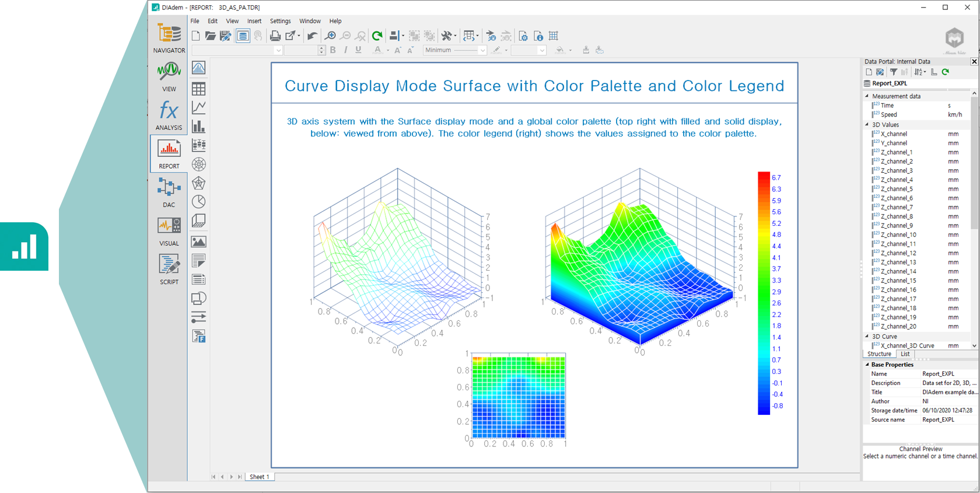Export the report

[x=290, y=36]
